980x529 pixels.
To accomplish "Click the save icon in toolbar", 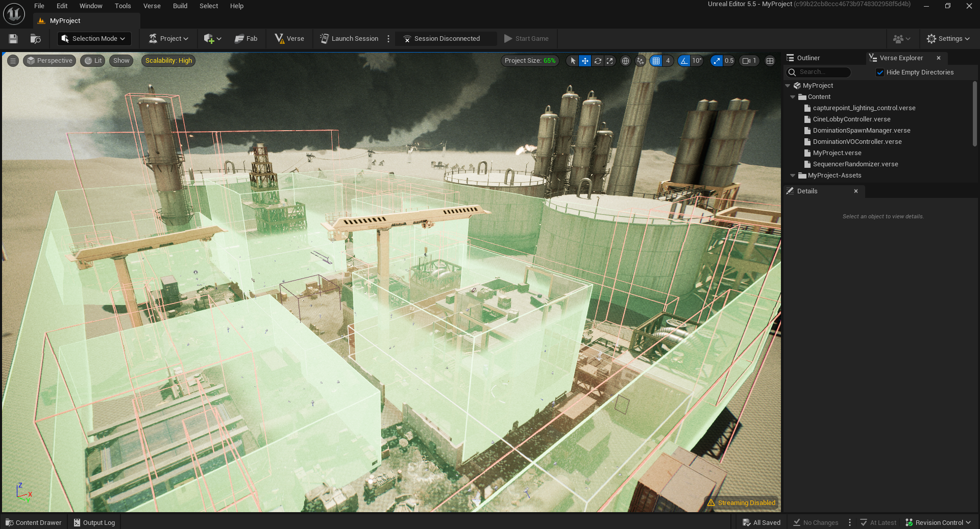I will pyautogui.click(x=13, y=39).
